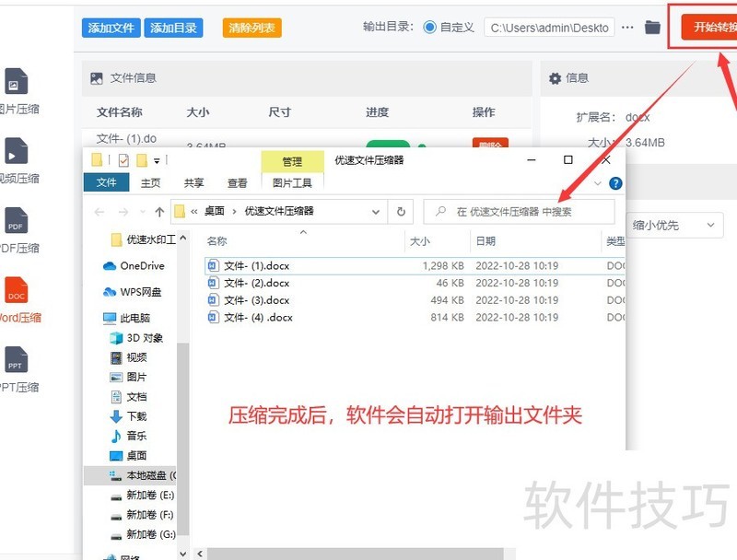Click the chevron after 桌面 in the address path
Image resolution: width=737 pixels, height=560 pixels.
click(x=234, y=212)
